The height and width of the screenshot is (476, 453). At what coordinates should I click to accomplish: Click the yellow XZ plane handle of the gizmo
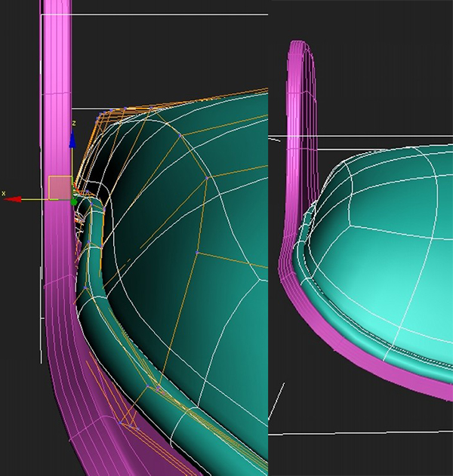(x=60, y=188)
